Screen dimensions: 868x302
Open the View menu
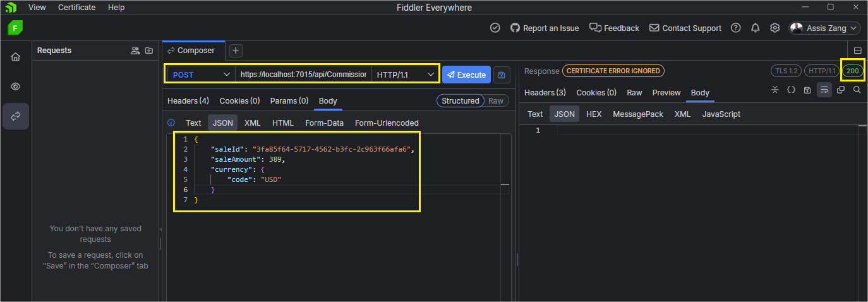tap(37, 8)
